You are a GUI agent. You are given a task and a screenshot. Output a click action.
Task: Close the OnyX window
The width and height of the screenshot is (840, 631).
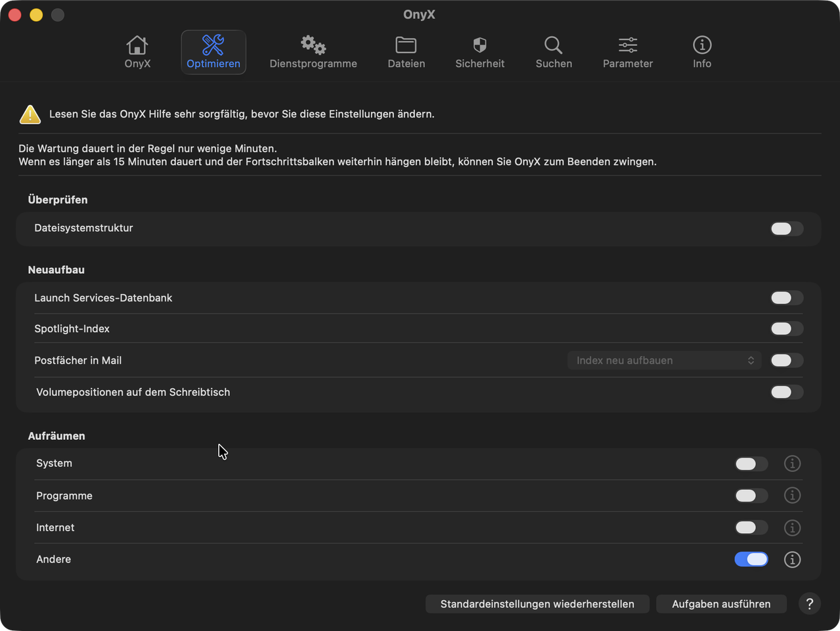pyautogui.click(x=15, y=14)
